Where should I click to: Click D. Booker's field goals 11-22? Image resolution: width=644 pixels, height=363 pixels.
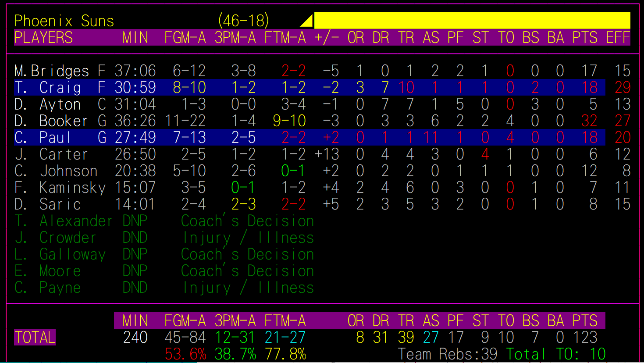click(x=185, y=121)
